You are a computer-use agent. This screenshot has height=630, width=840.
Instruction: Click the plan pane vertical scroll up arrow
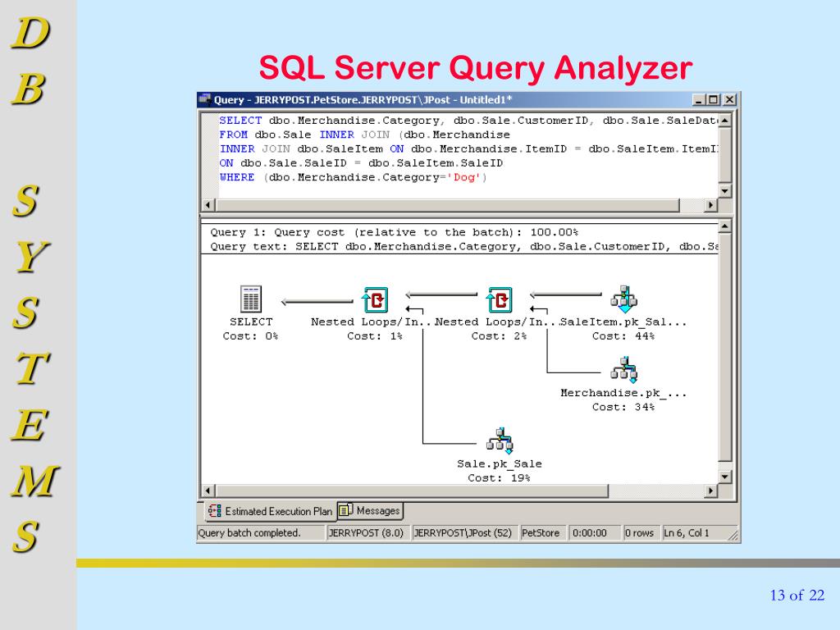tap(725, 226)
